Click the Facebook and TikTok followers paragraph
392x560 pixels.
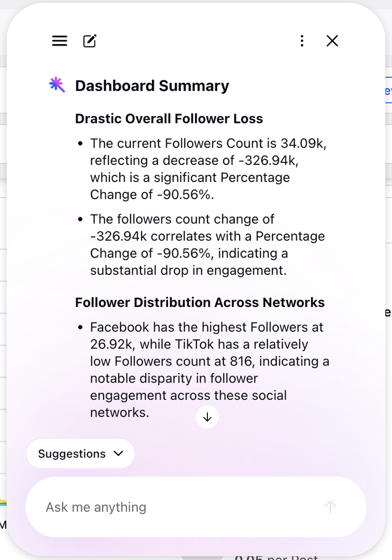coord(209,370)
